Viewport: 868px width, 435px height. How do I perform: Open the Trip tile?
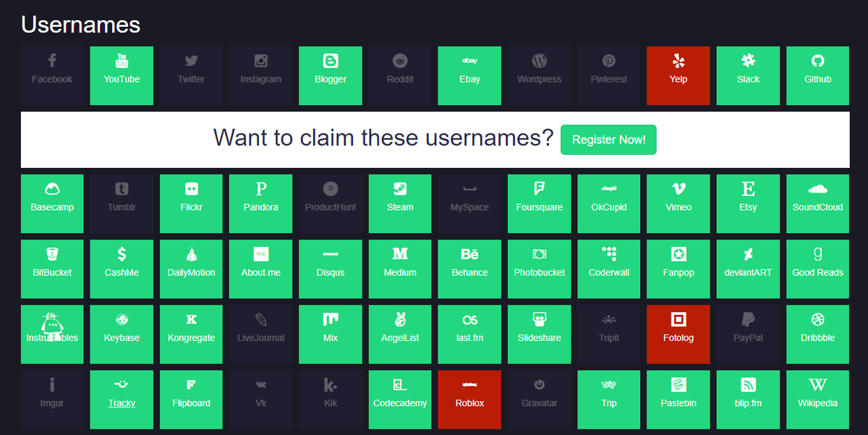(x=609, y=400)
